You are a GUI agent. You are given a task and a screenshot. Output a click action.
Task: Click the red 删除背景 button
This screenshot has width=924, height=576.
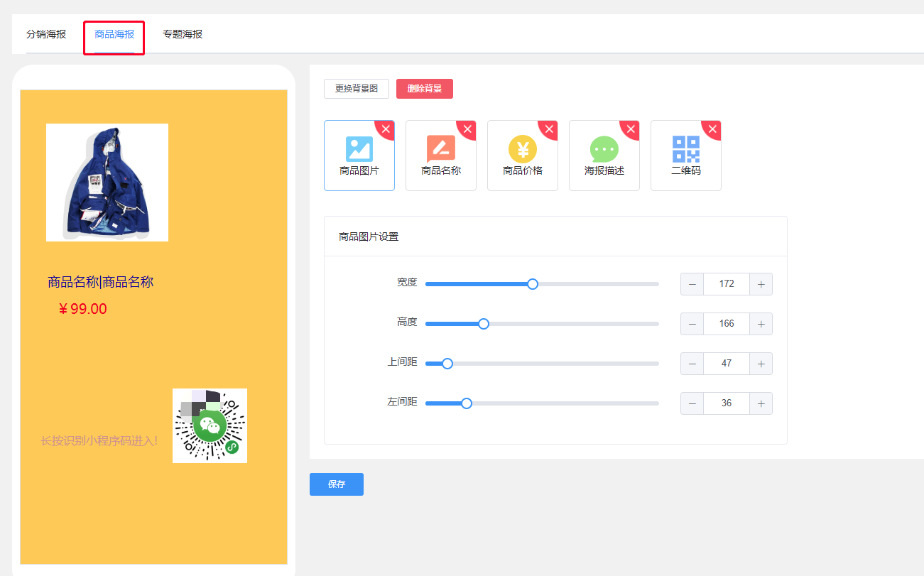(425, 89)
